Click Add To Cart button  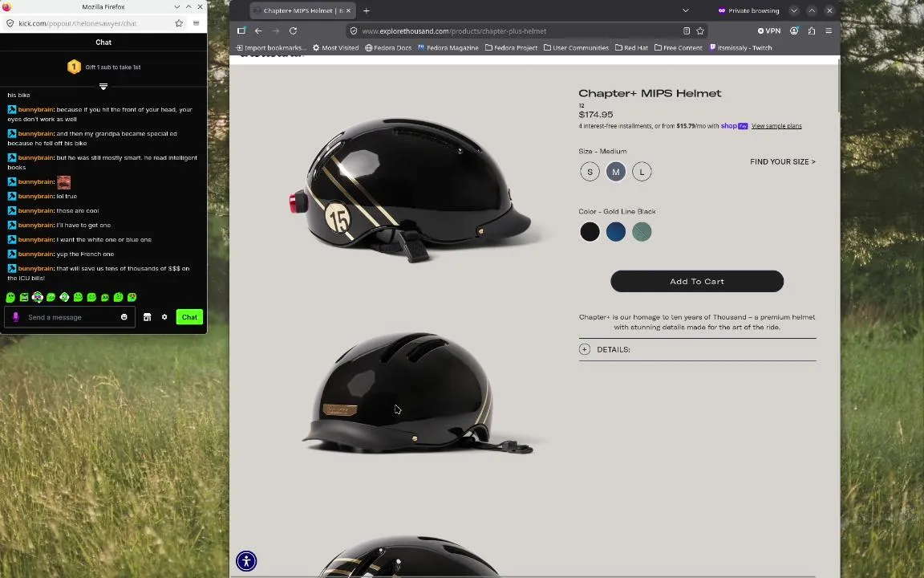[x=697, y=281]
